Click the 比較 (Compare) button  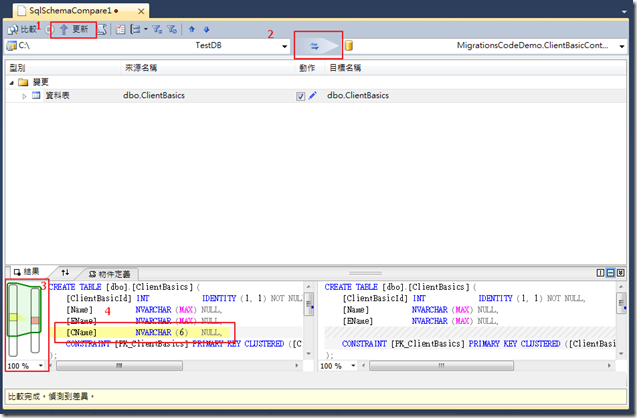point(22,29)
